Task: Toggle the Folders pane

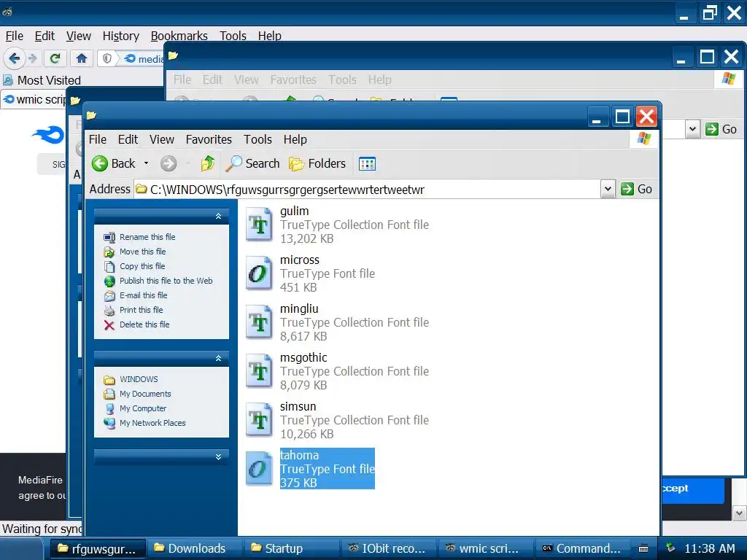Action: pyautogui.click(x=317, y=163)
